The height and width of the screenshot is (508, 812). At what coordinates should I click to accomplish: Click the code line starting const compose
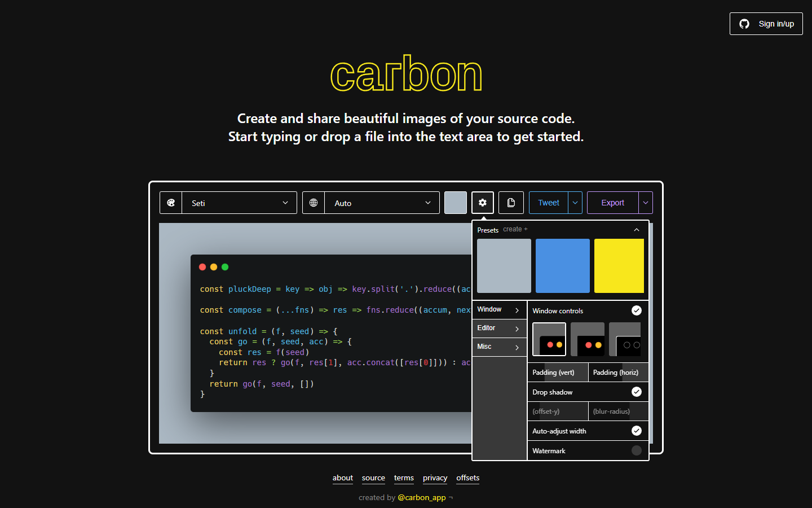[x=335, y=310]
